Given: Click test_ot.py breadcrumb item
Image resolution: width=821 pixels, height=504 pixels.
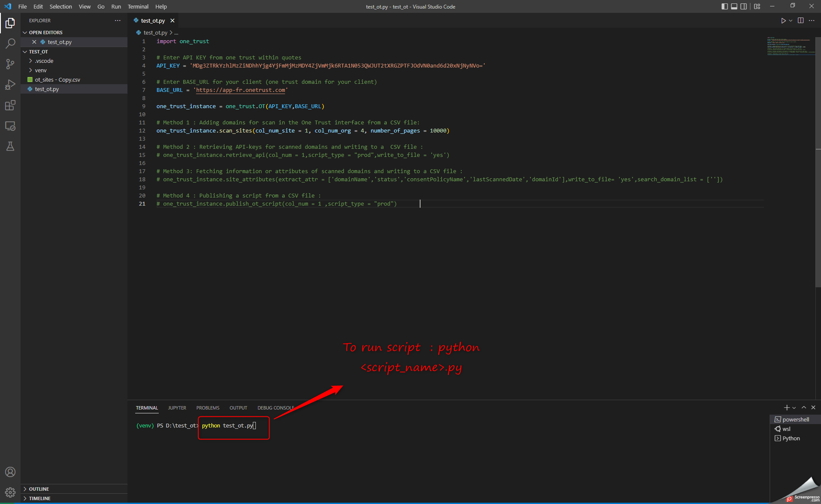Looking at the screenshot, I should coord(155,32).
